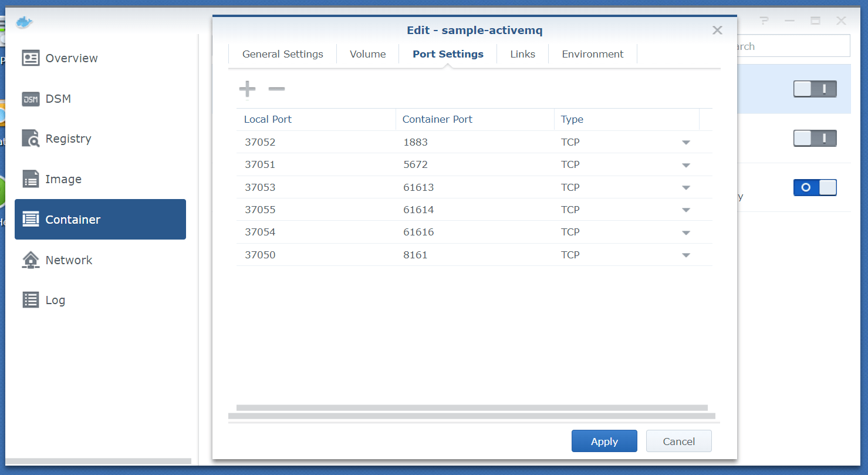868x475 pixels.
Task: Click the horizontal scrollbar under port table
Action: [471, 407]
